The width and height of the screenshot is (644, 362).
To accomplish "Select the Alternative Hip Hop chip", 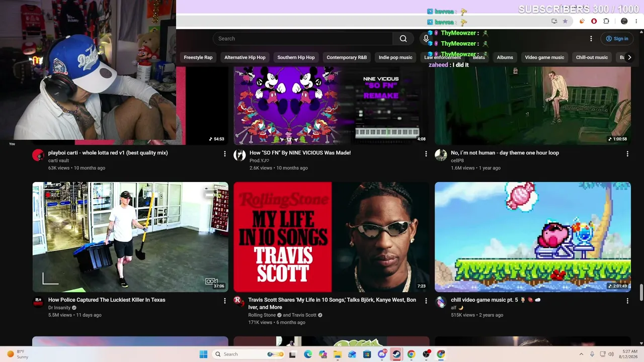I will pos(245,57).
